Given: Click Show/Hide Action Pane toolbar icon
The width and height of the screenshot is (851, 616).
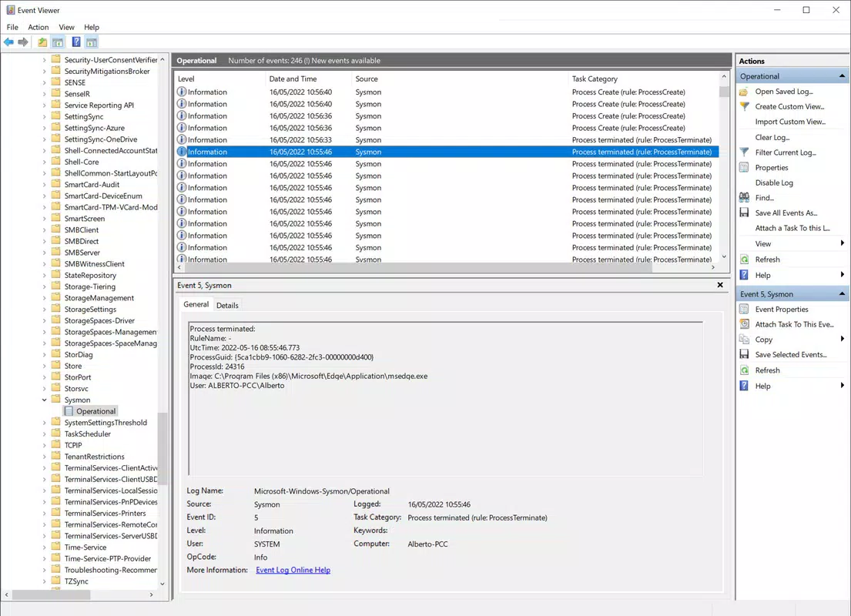Looking at the screenshot, I should (x=92, y=42).
